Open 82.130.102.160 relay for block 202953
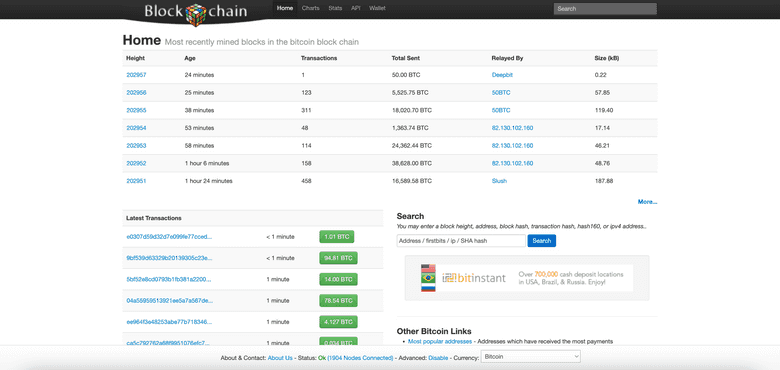Image resolution: width=780 pixels, height=370 pixels. [512, 146]
